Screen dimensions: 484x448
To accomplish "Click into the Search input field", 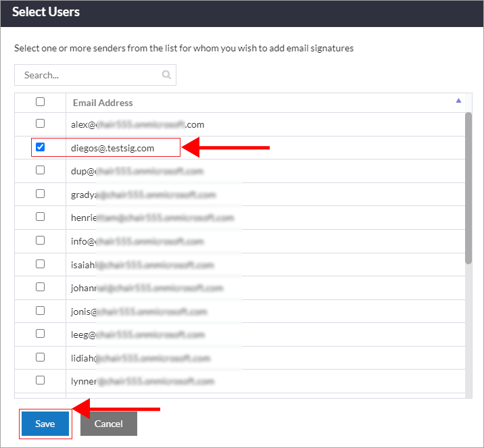I will click(x=88, y=75).
